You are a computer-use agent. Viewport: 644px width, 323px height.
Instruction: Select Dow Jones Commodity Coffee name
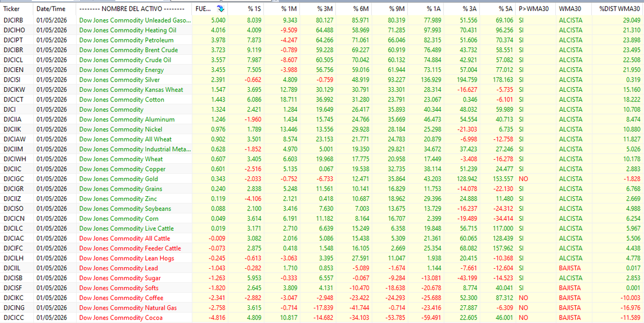[121, 298]
